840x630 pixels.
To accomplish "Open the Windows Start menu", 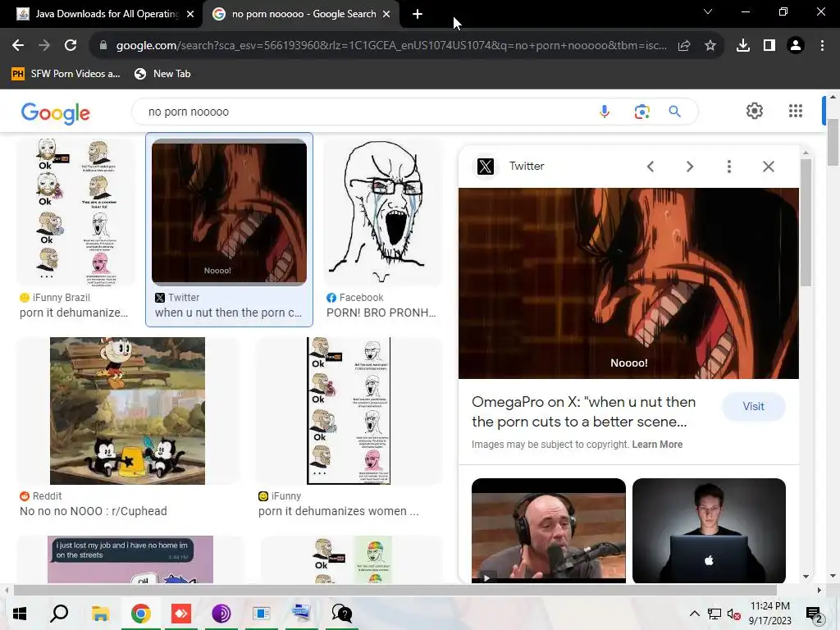I will click(20, 614).
